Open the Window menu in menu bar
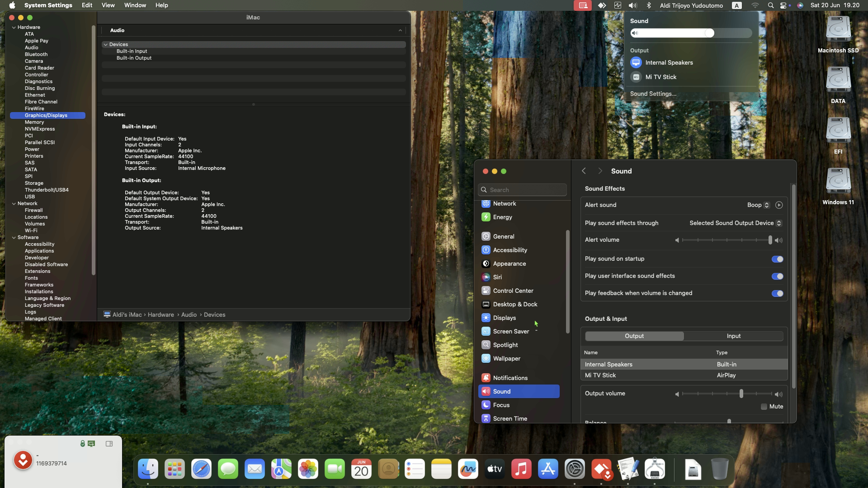Viewport: 868px width, 488px height. 135,5
